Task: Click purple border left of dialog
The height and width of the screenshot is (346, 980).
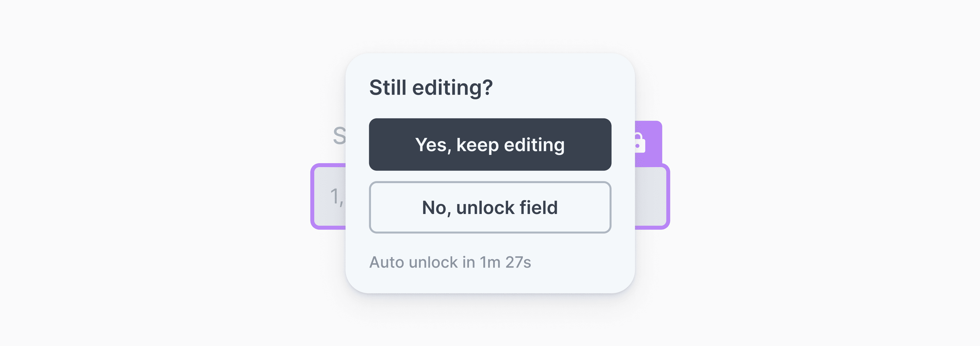Action: point(312,196)
